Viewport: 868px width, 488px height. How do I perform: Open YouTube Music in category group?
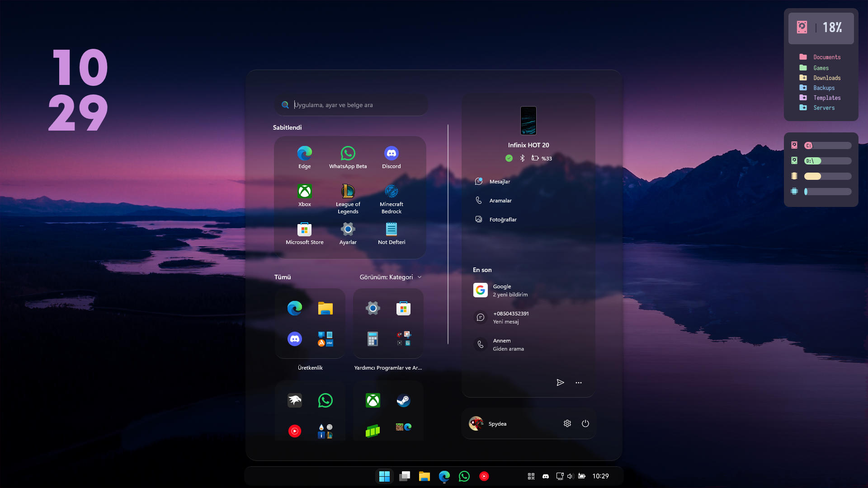(x=294, y=431)
